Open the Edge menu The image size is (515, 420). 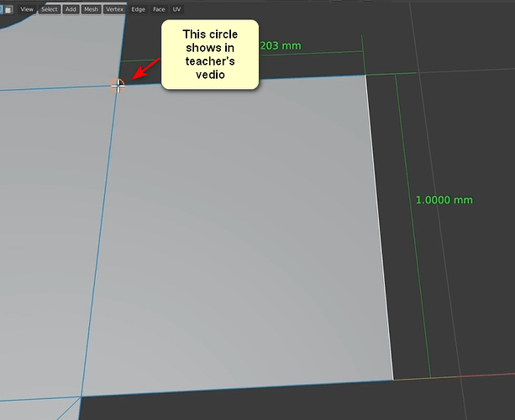tap(139, 9)
